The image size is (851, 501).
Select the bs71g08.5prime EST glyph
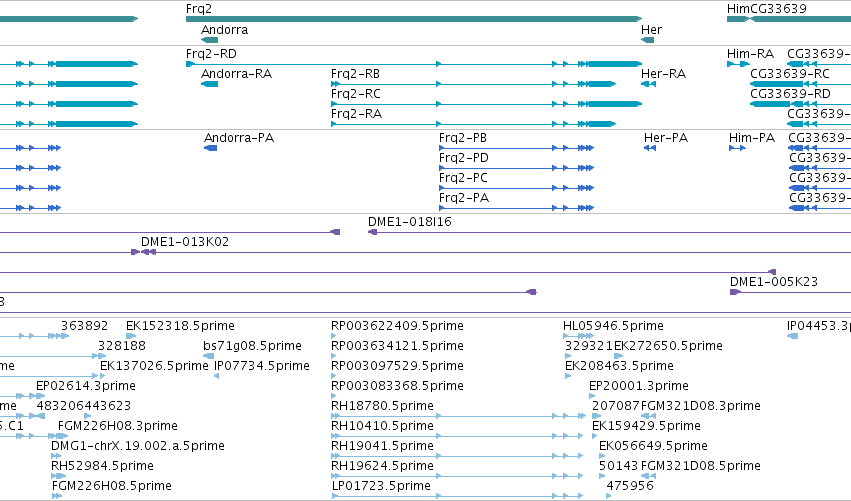pos(208,356)
